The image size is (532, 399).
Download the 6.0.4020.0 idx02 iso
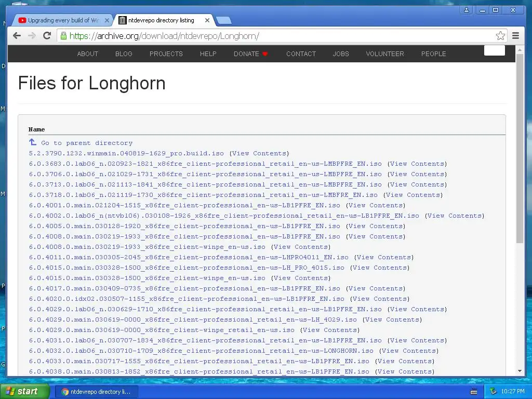tap(187, 299)
